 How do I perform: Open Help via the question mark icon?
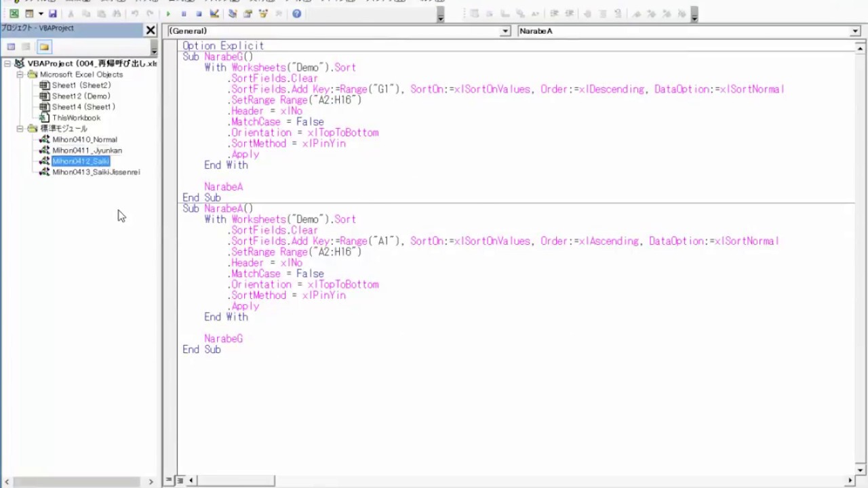click(x=296, y=14)
